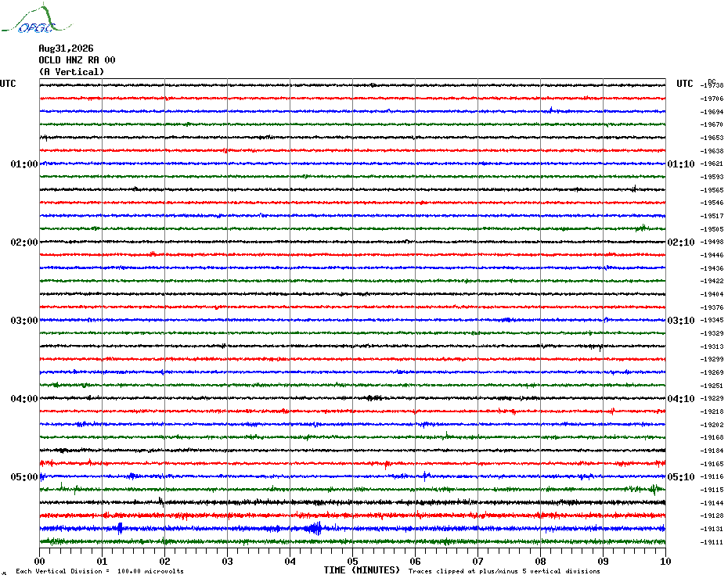Click minute tick label 08 on time axis

click(x=540, y=561)
